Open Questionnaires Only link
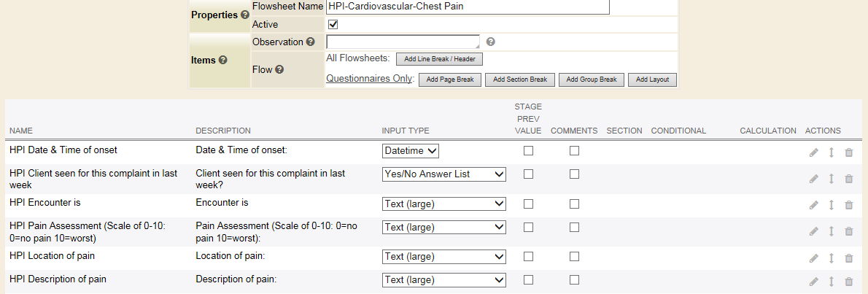Image resolution: width=868 pixels, height=294 pixels. tap(369, 79)
